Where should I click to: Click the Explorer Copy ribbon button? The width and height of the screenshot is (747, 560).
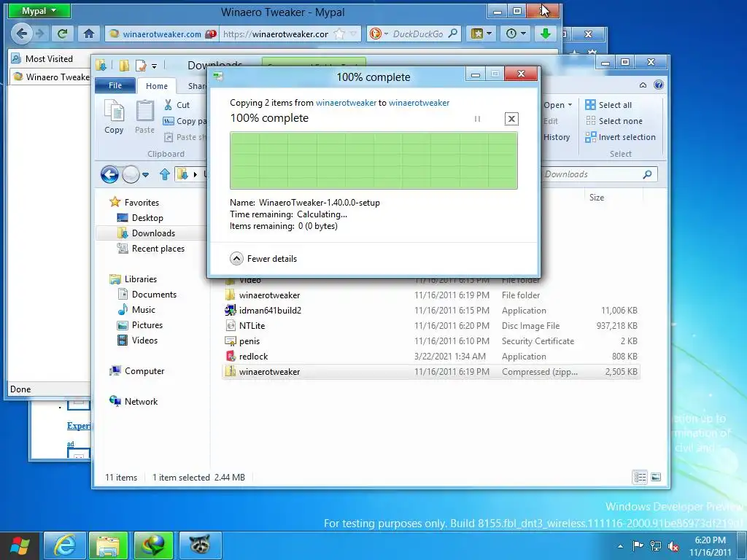[115, 117]
